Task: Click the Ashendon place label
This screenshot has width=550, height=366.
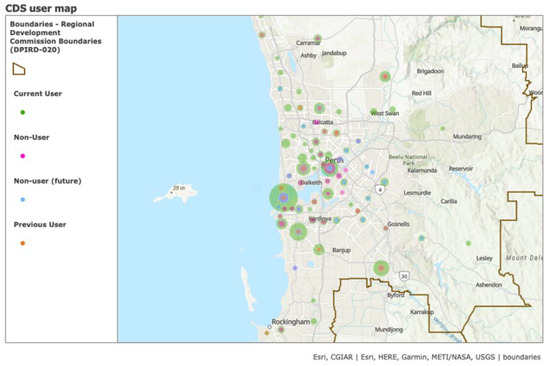Action: point(489,285)
